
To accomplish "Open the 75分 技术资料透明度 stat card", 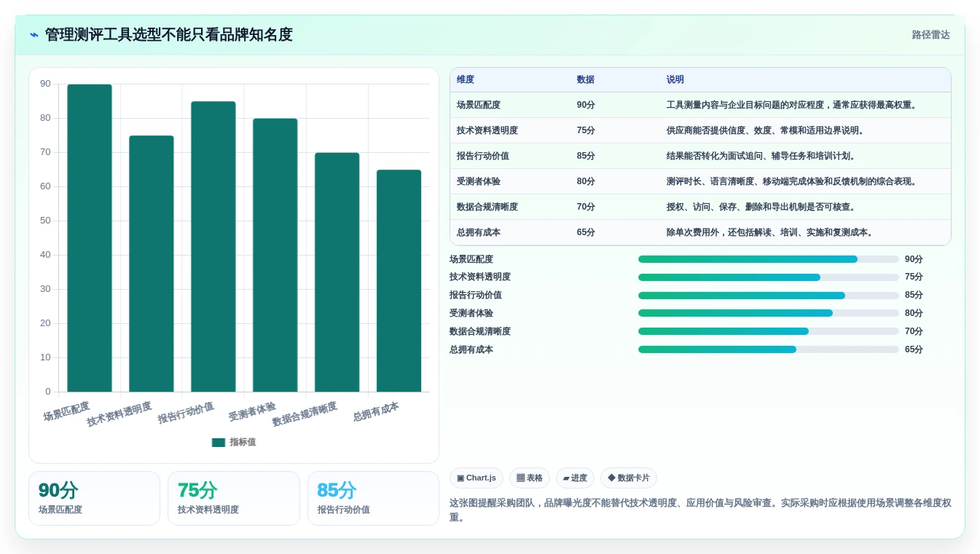I will [x=234, y=498].
